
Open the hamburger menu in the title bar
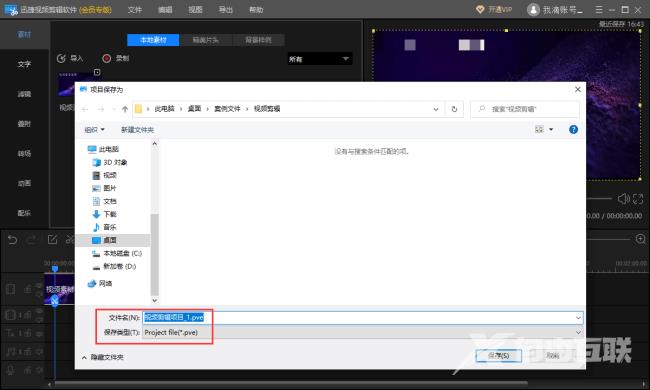click(x=599, y=9)
